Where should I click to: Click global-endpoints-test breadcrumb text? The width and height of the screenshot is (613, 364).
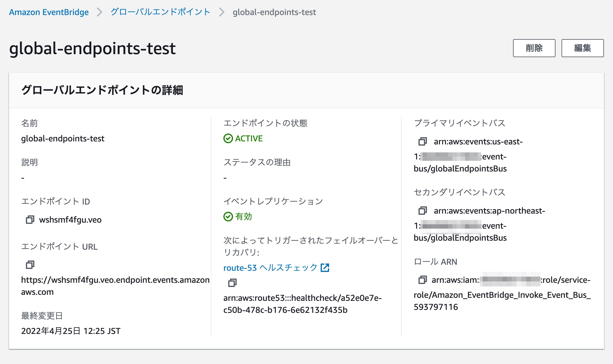coord(274,12)
